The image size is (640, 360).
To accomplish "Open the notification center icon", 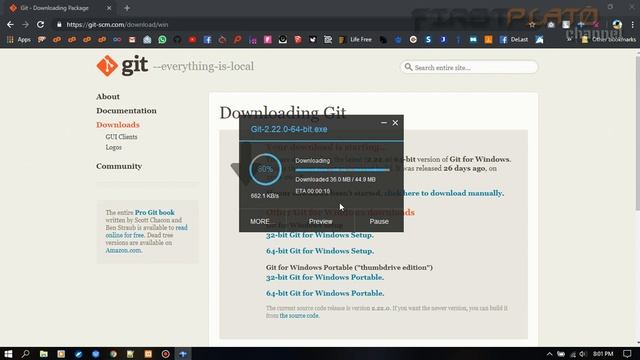I will point(627,354).
